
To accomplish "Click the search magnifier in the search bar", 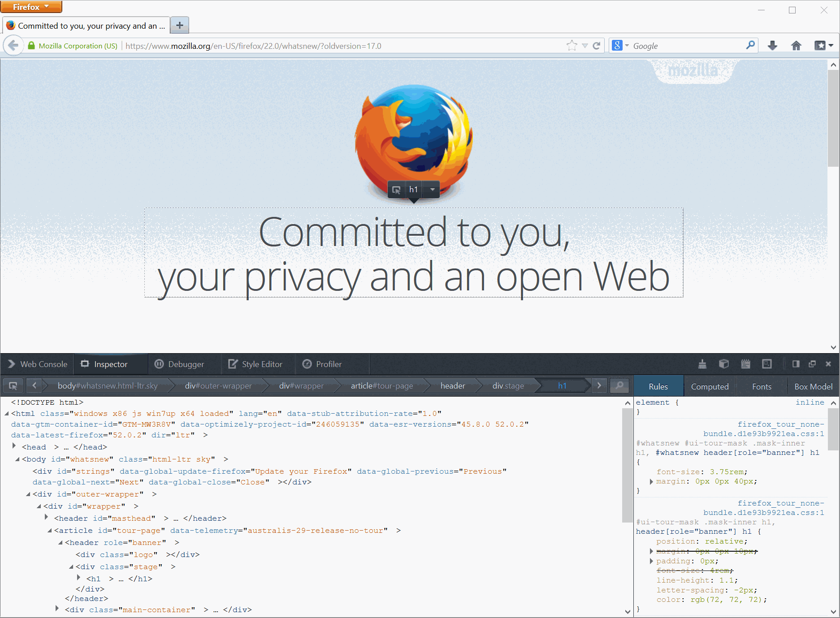I will 750,45.
